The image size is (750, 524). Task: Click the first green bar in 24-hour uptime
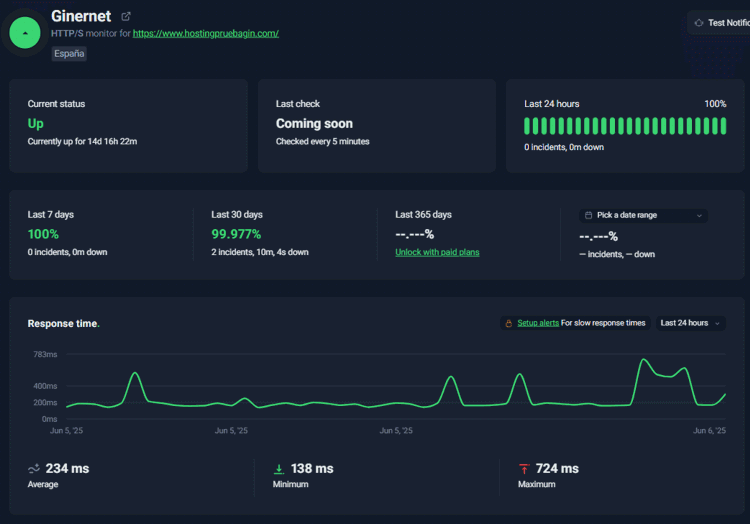click(527, 126)
